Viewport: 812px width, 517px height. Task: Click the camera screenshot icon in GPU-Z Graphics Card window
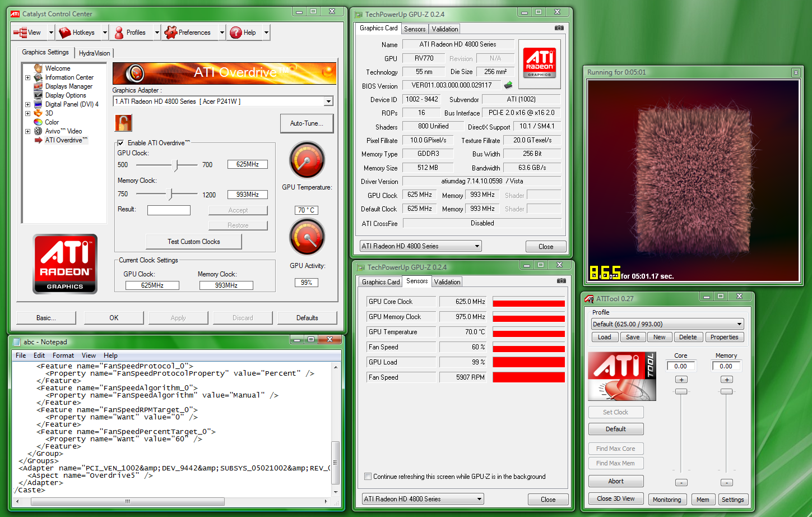coord(559,28)
